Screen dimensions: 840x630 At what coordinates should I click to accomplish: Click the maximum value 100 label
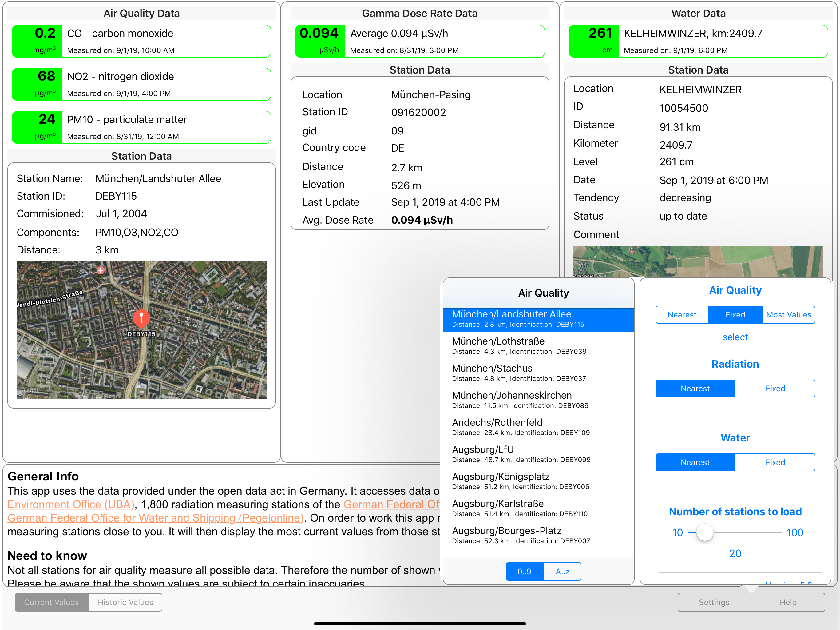click(794, 532)
